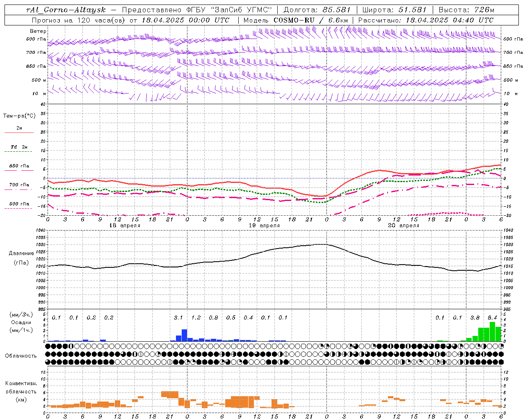Select the "Долгота: 85.581" header value
Screen dimensions: 525x420
(317, 10)
